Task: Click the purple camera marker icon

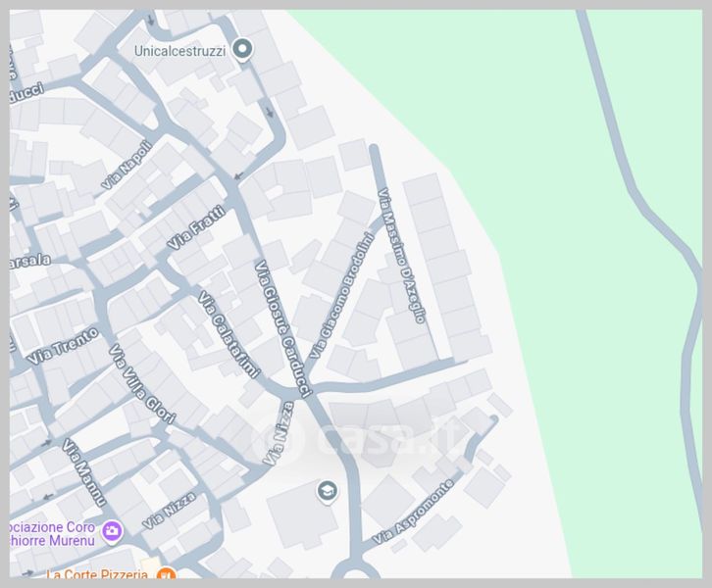Action: [x=112, y=531]
